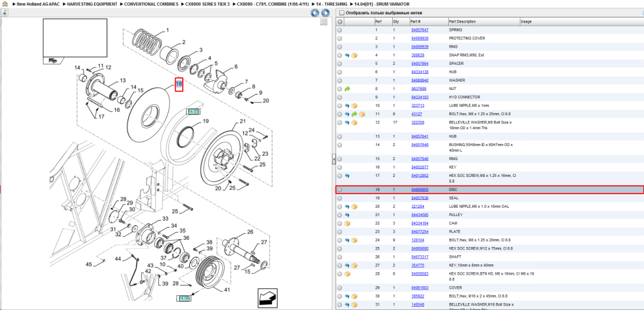Click box icon in BELLEVILLE WASHER ref 12 row
The height and width of the screenshot is (310, 644).
pos(354,122)
